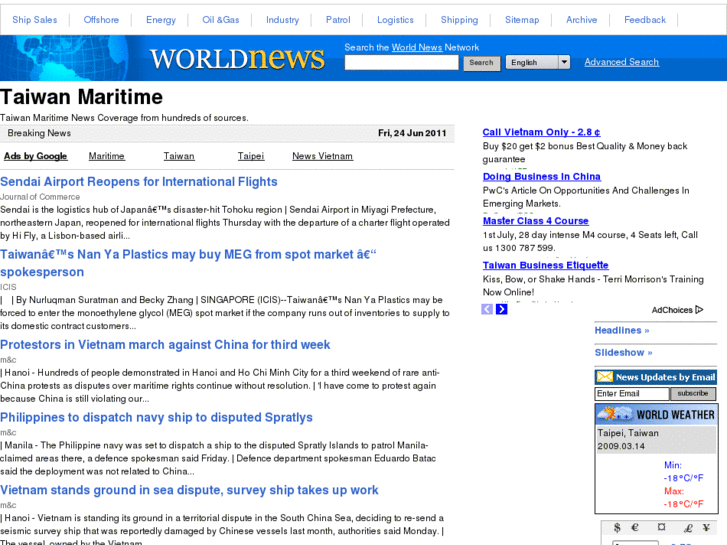Click the subscribe button
The height and width of the screenshot is (545, 727).
click(x=693, y=393)
